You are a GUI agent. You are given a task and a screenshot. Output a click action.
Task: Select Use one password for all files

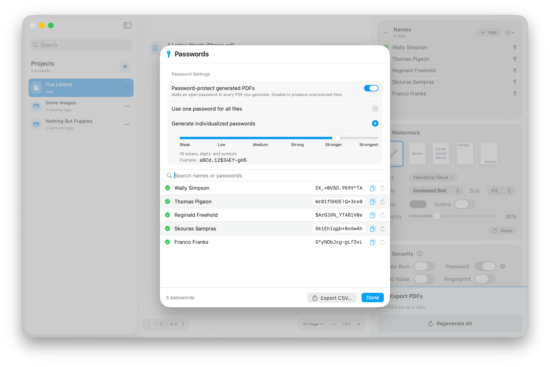[x=375, y=109]
